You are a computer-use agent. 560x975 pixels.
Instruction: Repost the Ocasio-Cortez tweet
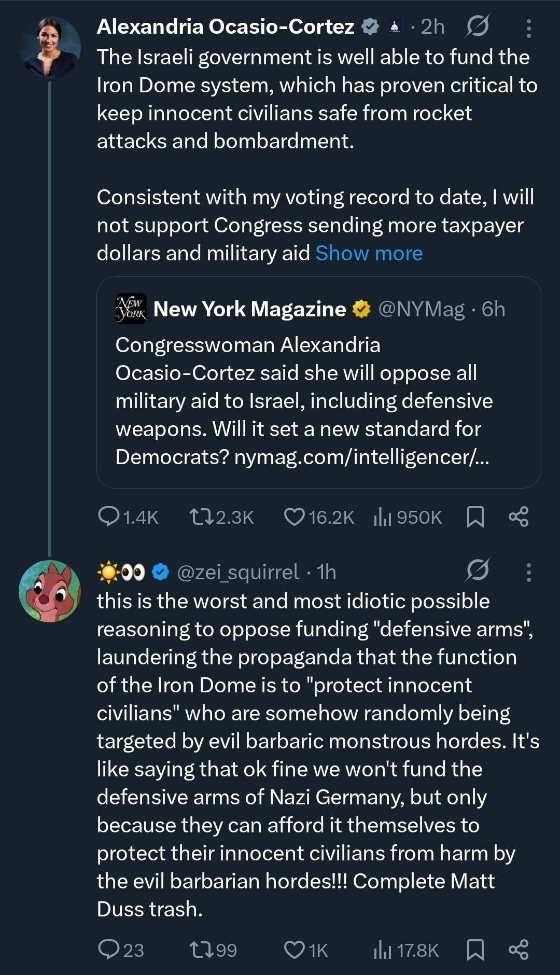201,517
